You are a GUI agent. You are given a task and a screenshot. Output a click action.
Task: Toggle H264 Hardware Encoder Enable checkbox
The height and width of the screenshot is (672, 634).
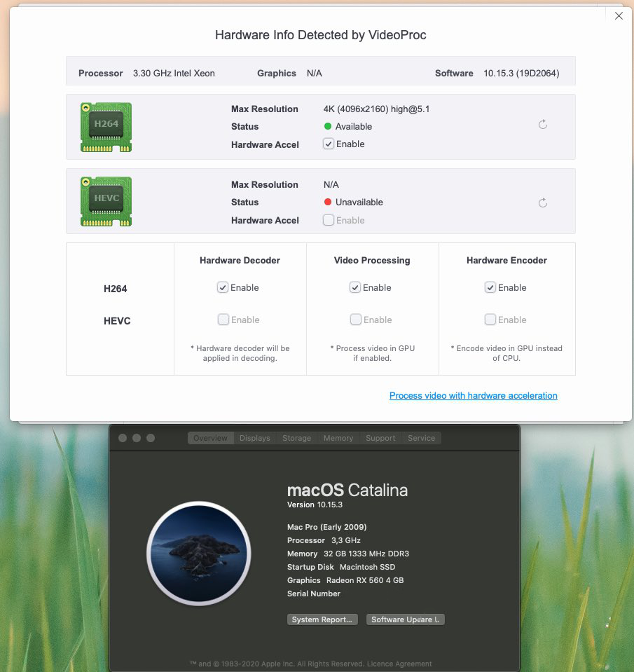click(x=490, y=287)
